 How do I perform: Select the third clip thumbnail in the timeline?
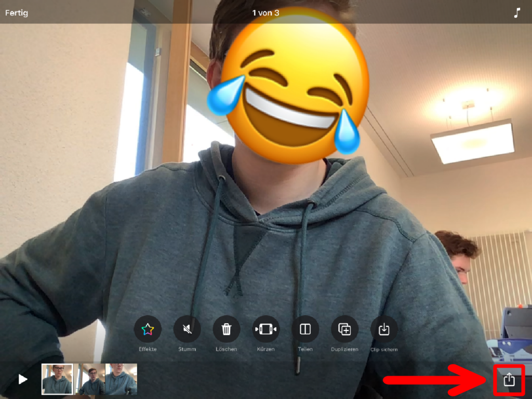(x=122, y=379)
